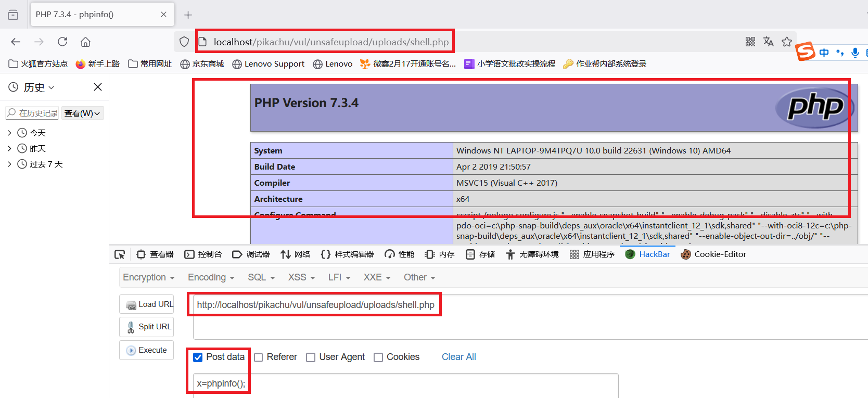Viewport: 868px width, 398px height.
Task: Click the search history field
Action: (x=32, y=113)
